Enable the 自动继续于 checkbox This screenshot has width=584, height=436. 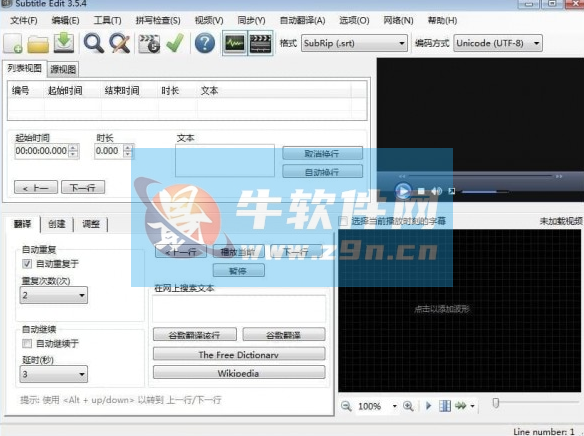click(x=27, y=343)
